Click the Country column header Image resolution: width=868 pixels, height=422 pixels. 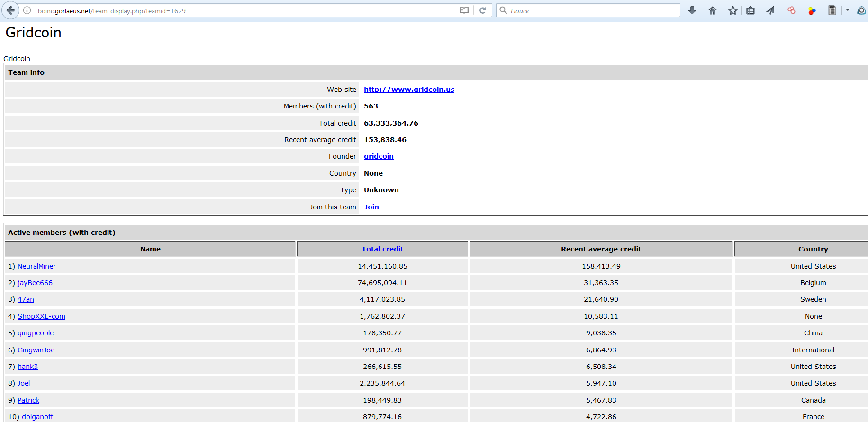802,249
